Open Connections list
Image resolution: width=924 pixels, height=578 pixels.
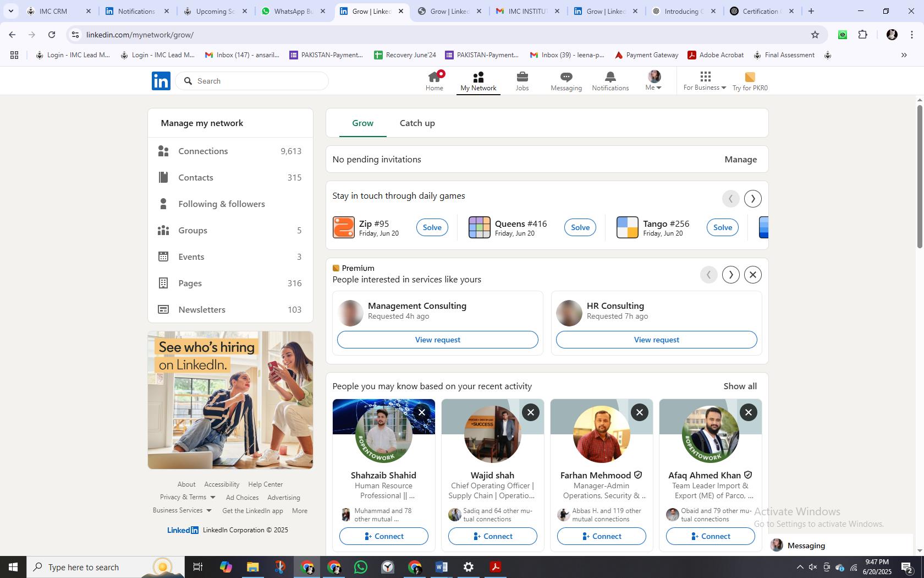tap(230, 151)
